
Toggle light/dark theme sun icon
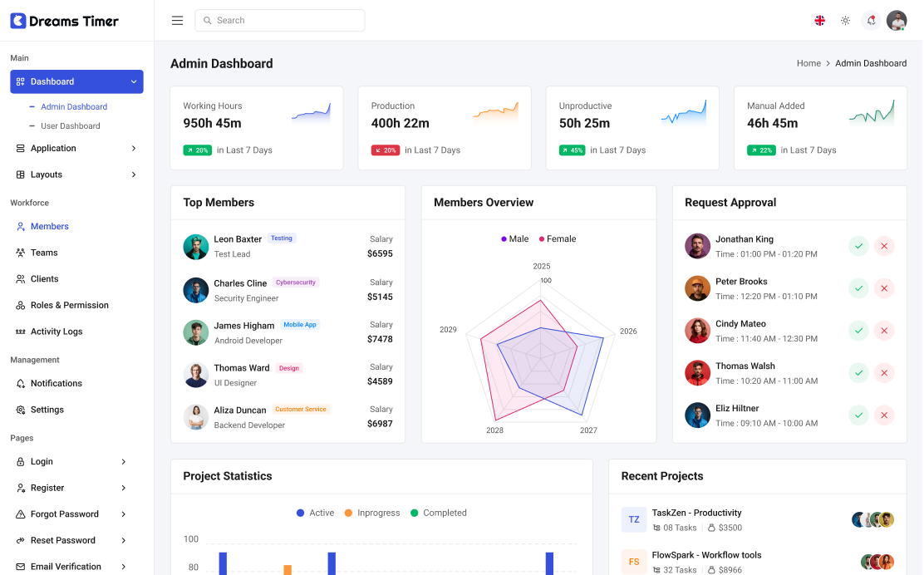pyautogui.click(x=845, y=21)
